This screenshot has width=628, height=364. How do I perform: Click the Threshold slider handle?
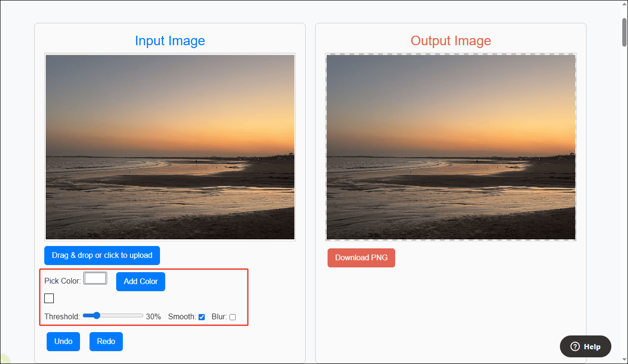tap(97, 315)
